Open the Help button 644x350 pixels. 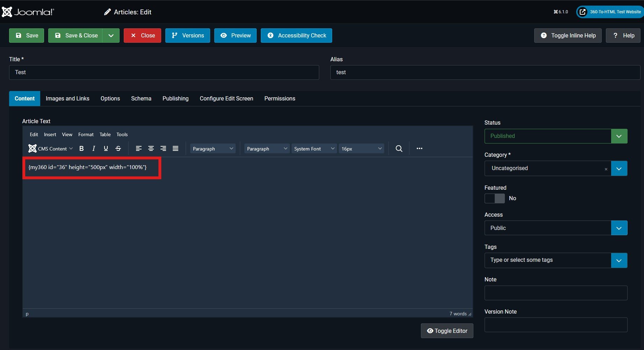(x=623, y=35)
